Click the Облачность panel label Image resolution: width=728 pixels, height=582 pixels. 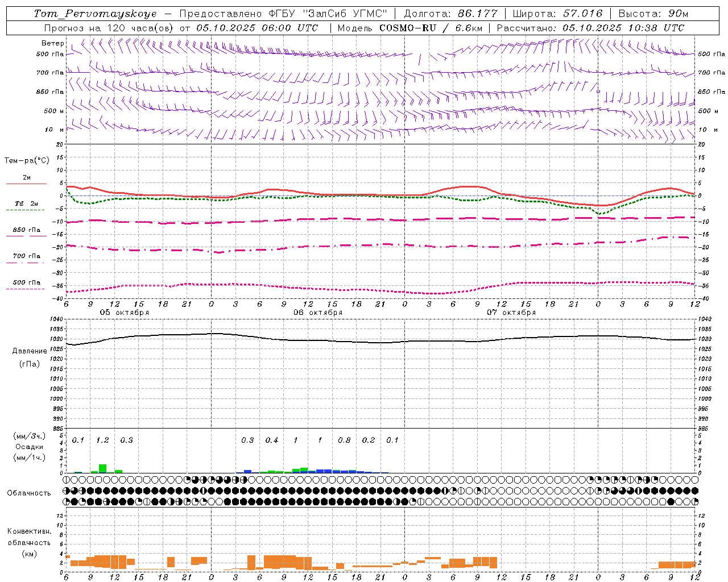point(29,493)
